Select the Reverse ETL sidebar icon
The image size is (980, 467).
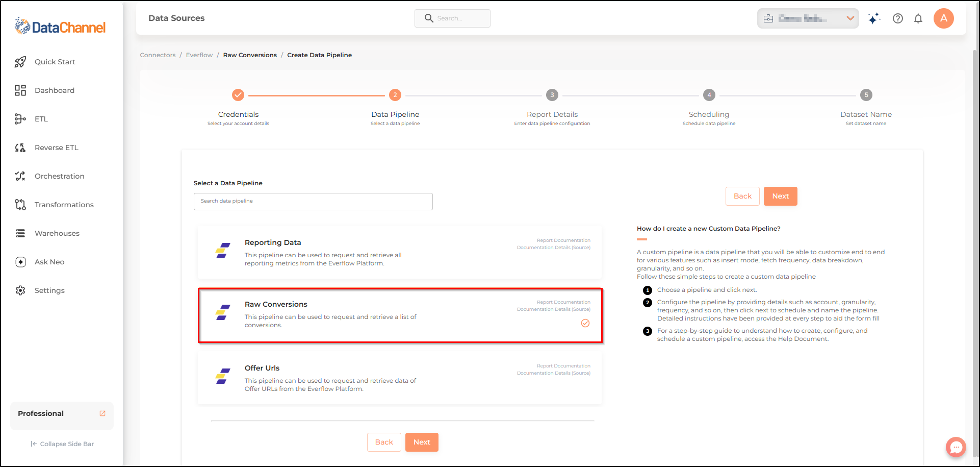20,148
